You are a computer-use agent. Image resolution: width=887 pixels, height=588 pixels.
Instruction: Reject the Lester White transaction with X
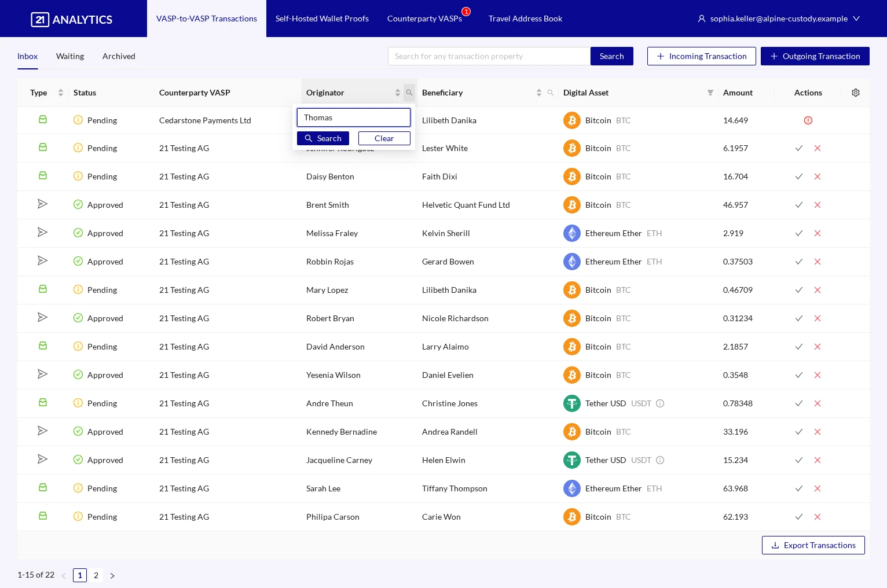818,148
